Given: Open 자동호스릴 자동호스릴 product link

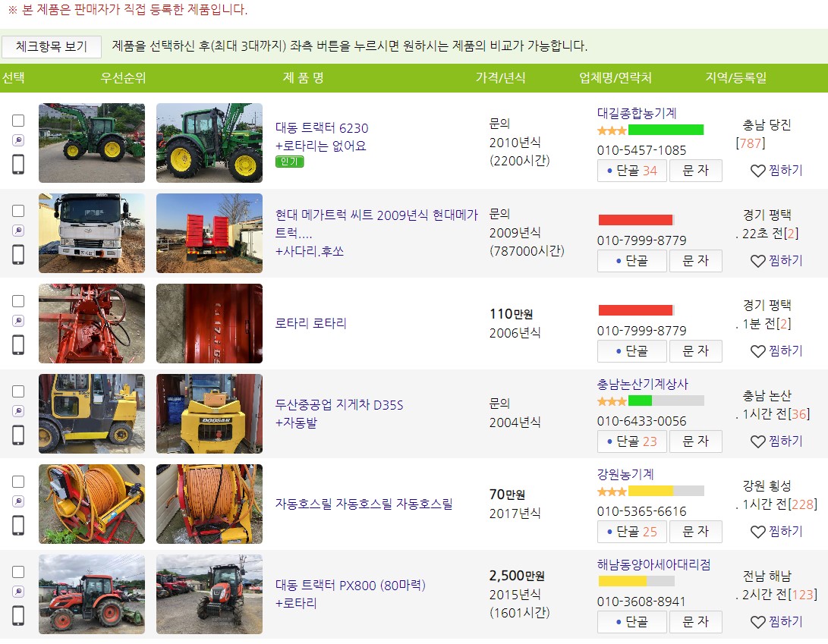Looking at the screenshot, I should click(x=364, y=504).
